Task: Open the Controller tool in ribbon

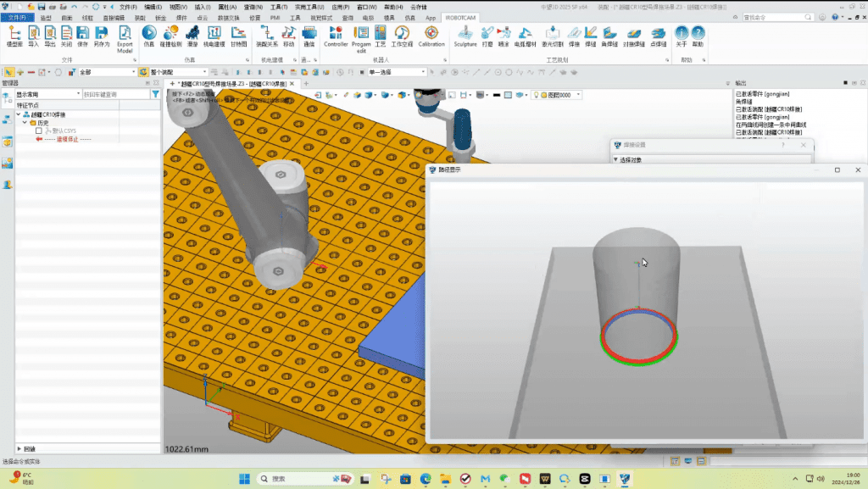Action: point(336,35)
